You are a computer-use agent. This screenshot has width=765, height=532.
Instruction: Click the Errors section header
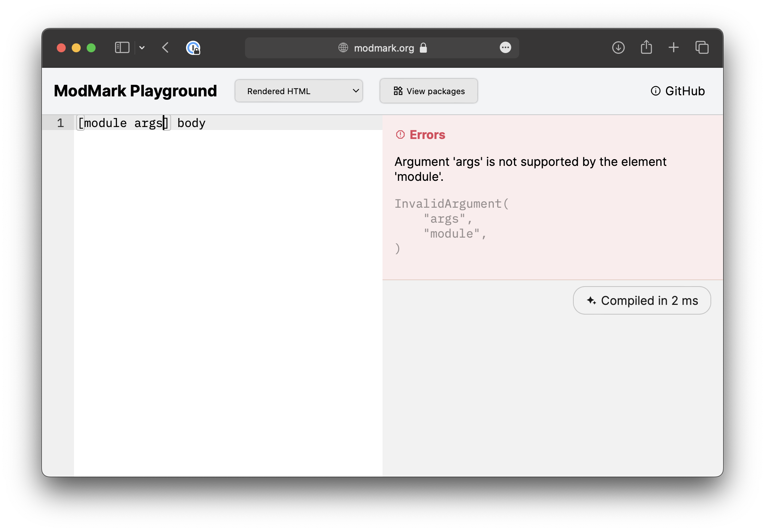pyautogui.click(x=427, y=134)
